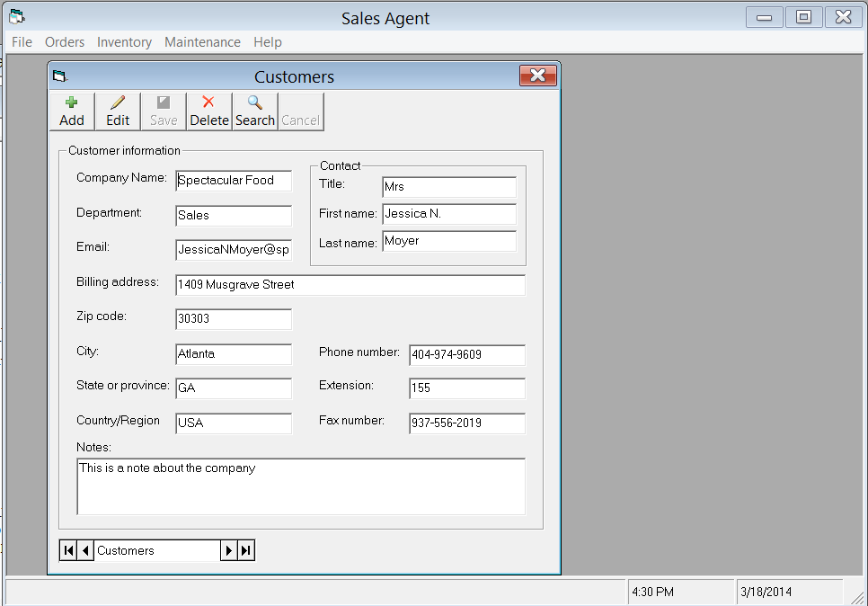Edit the current customer

click(x=117, y=110)
